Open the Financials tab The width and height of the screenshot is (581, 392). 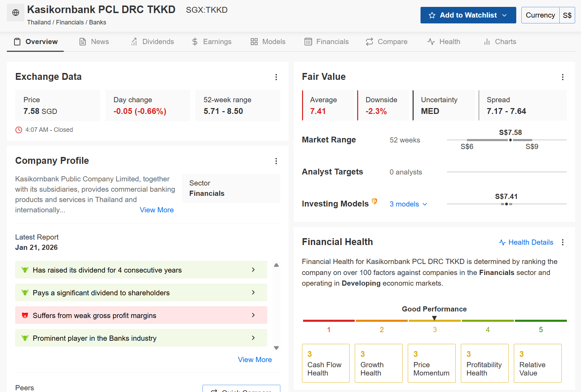tap(326, 42)
